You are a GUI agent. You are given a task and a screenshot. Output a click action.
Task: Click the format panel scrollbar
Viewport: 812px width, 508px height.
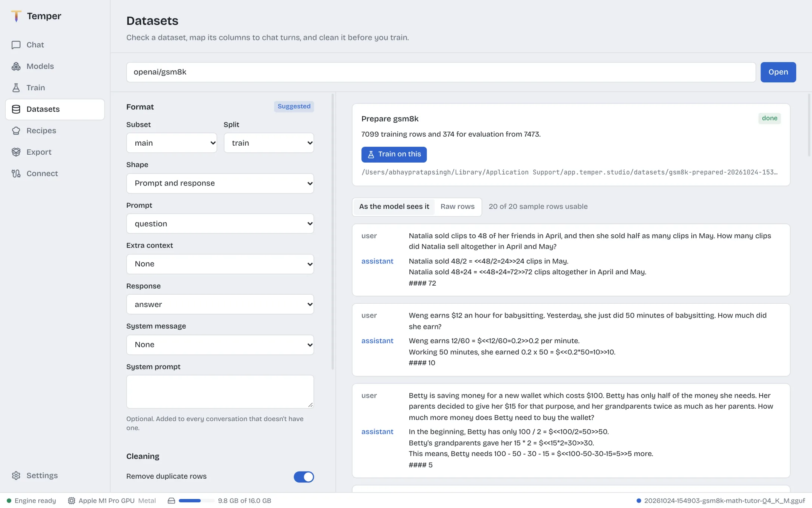coord(333,231)
